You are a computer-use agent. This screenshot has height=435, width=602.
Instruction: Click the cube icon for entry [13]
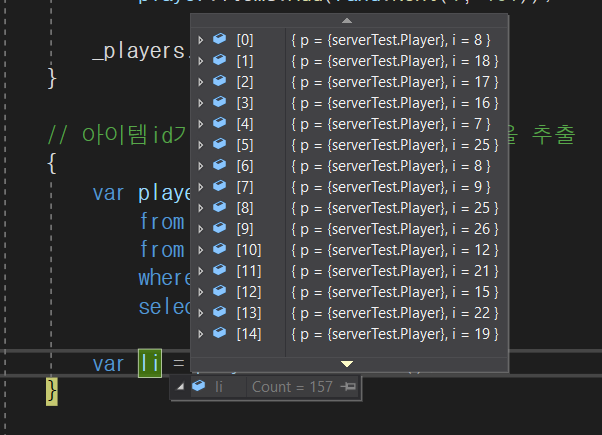219,313
